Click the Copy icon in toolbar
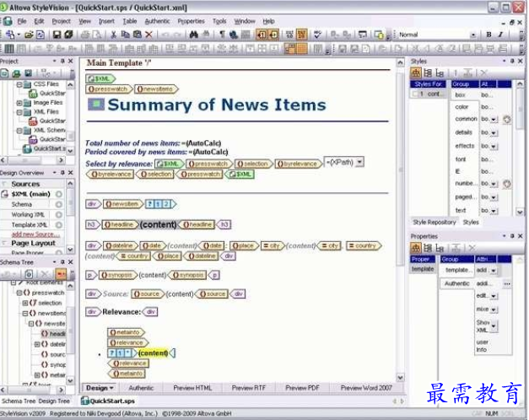 coord(125,35)
